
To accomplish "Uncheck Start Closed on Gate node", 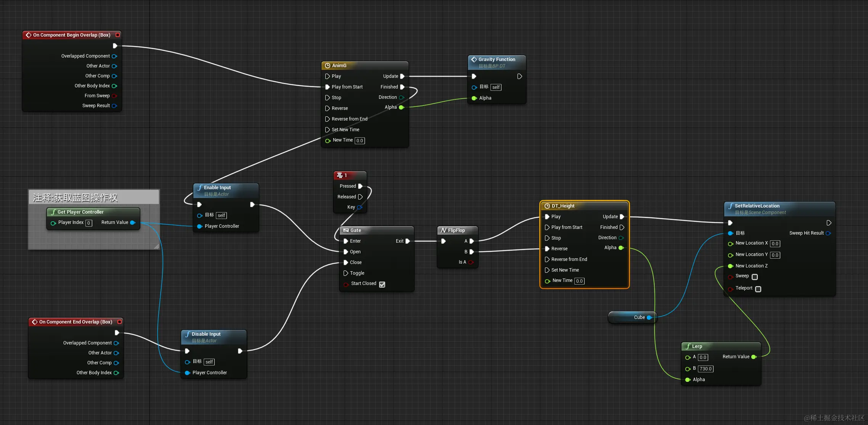I will [x=382, y=284].
